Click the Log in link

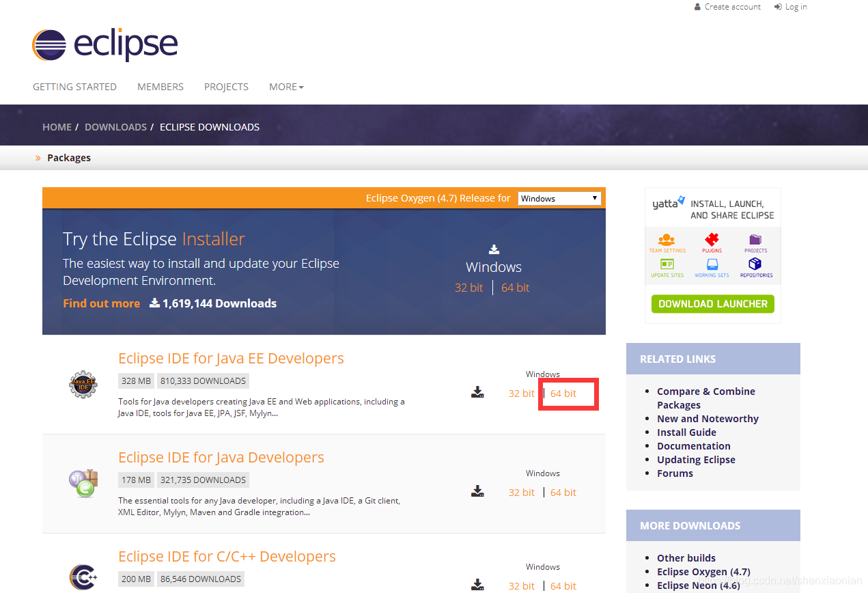click(x=796, y=7)
